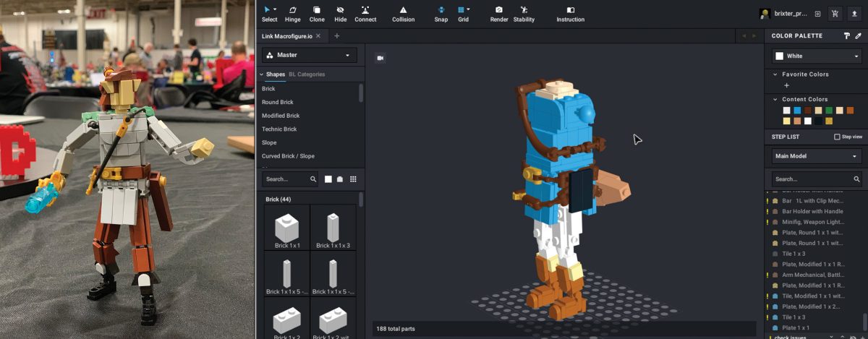Select Arm Mechanical, Battl... step
This screenshot has width=868, height=339.
click(x=813, y=275)
